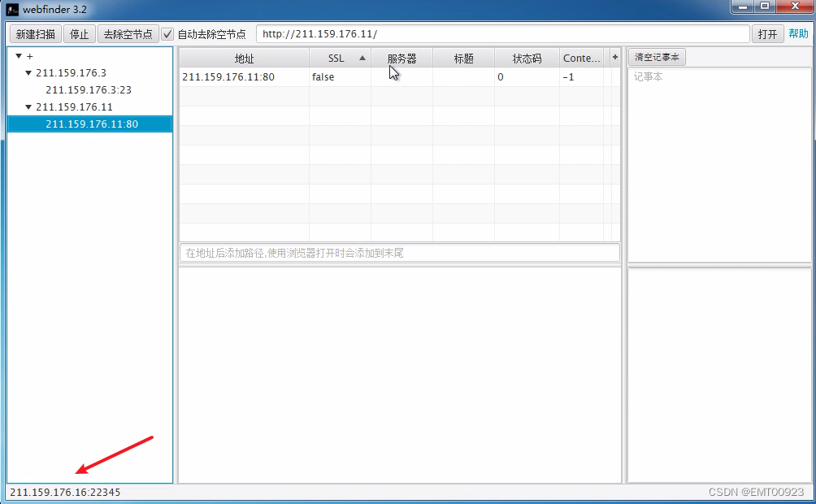The height and width of the screenshot is (504, 816).
Task: Click the 'false' SSL cell
Action: click(340, 77)
